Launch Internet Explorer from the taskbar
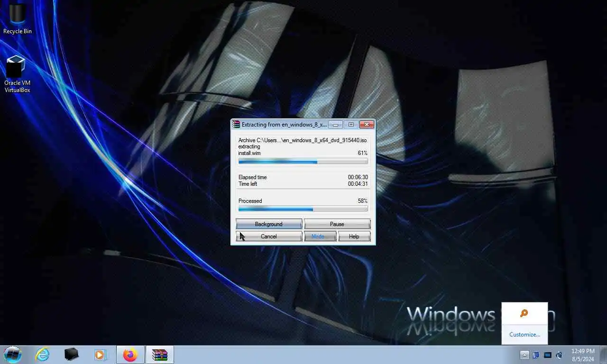This screenshot has height=364, width=607. [43, 355]
